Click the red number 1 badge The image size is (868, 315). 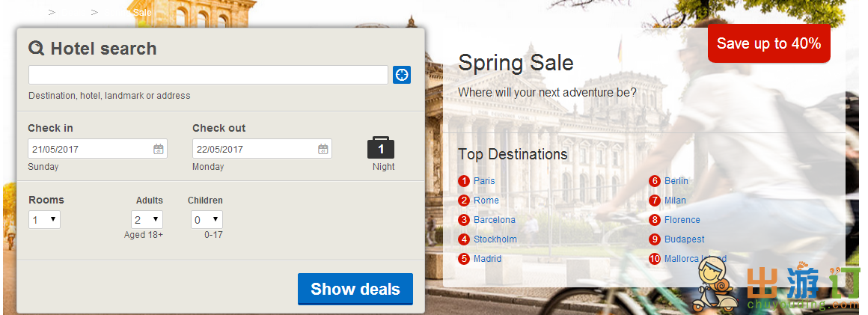pos(464,181)
